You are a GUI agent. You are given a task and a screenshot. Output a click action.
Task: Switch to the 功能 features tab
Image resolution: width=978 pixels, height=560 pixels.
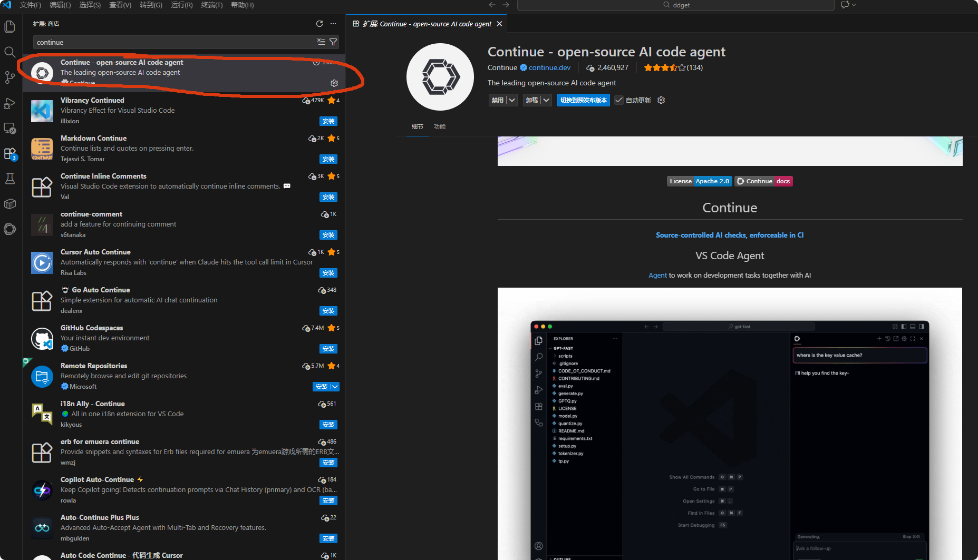[x=440, y=126]
